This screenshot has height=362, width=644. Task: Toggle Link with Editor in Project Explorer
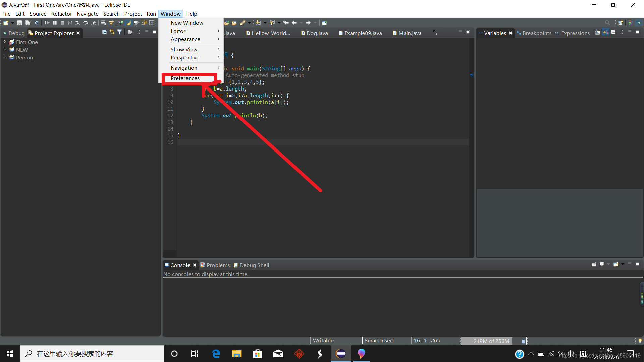112,32
